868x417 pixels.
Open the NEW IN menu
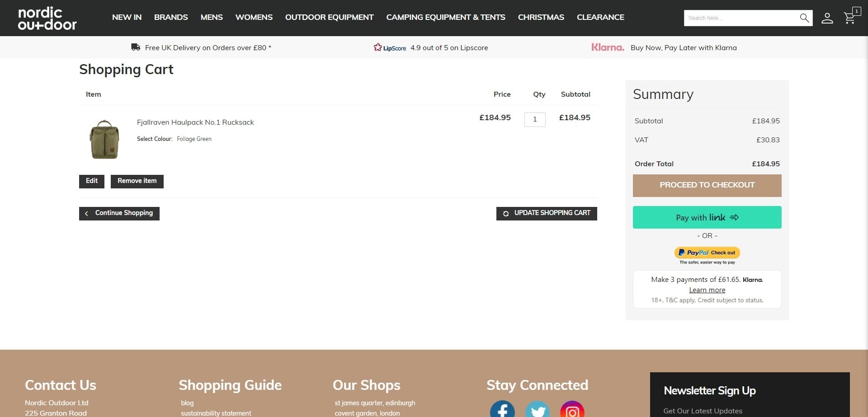(127, 17)
